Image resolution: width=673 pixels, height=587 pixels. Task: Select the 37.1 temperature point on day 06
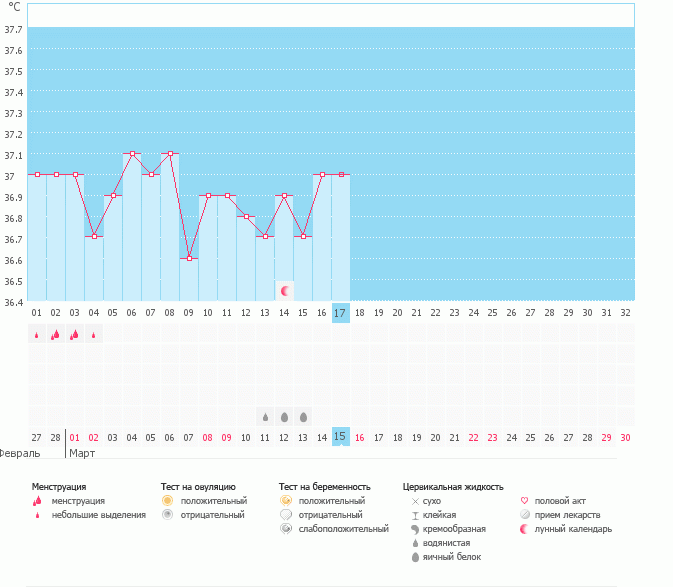click(132, 154)
